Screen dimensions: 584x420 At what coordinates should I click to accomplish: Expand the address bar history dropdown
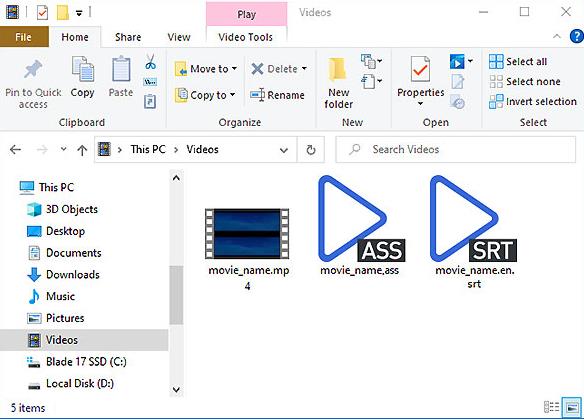point(284,150)
